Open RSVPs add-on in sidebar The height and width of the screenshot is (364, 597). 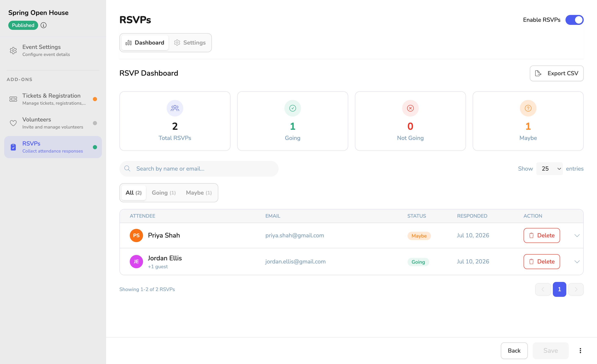point(53,147)
